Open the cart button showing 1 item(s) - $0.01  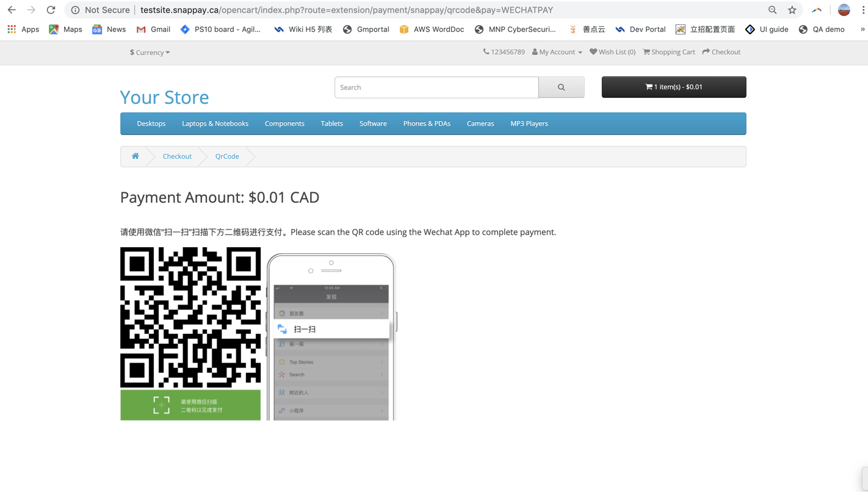tap(674, 87)
